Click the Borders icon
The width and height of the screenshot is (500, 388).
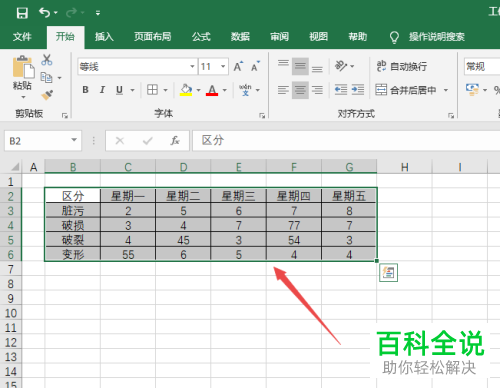(x=153, y=90)
